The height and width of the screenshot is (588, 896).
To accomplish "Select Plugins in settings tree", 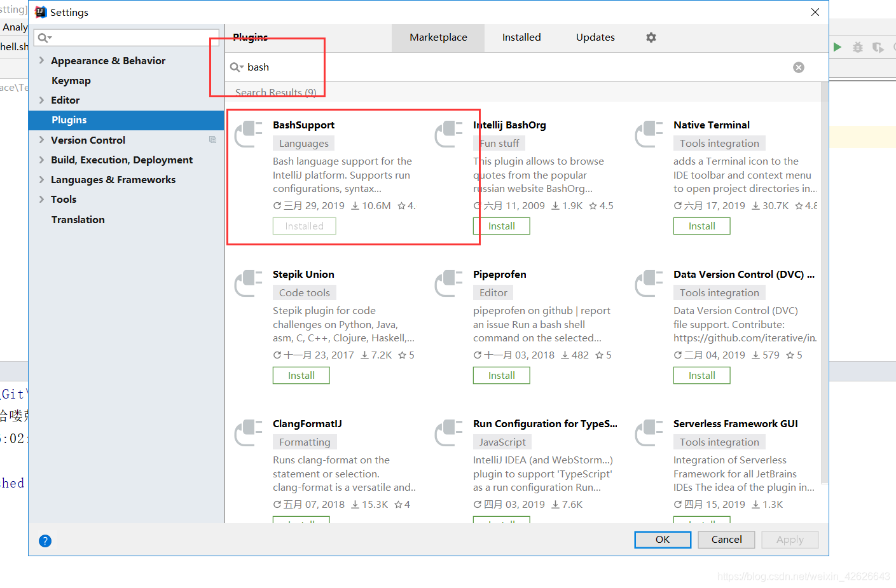I will [x=126, y=120].
